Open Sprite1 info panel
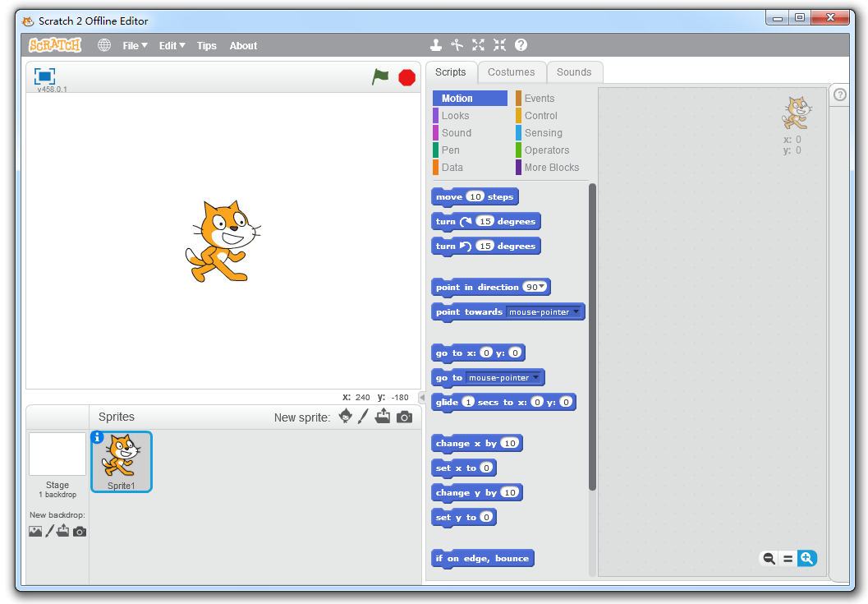The height and width of the screenshot is (604, 868). pyautogui.click(x=98, y=437)
